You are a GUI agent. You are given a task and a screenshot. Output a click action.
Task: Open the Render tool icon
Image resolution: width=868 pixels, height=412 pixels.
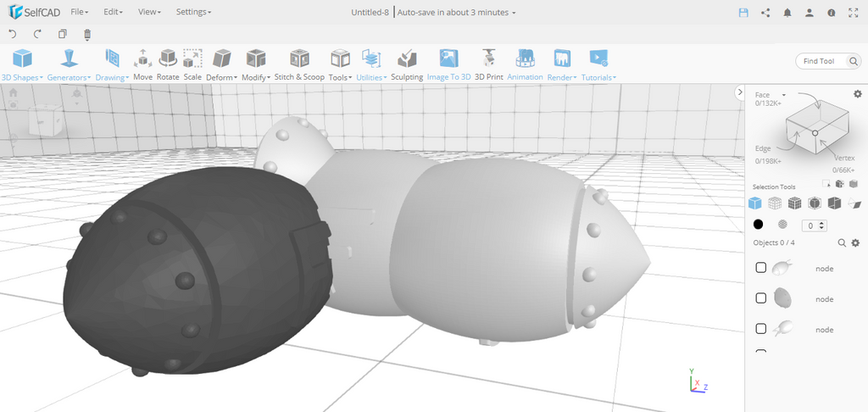(x=562, y=58)
